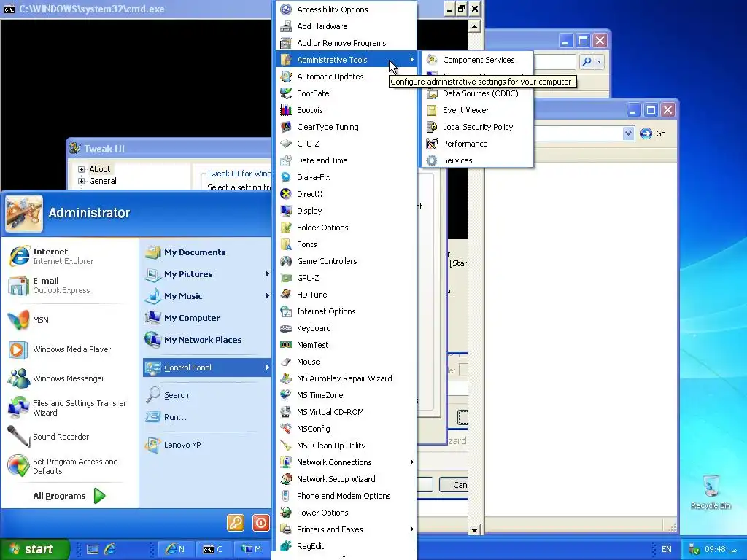Click the Automatic Updates icon

point(286,77)
